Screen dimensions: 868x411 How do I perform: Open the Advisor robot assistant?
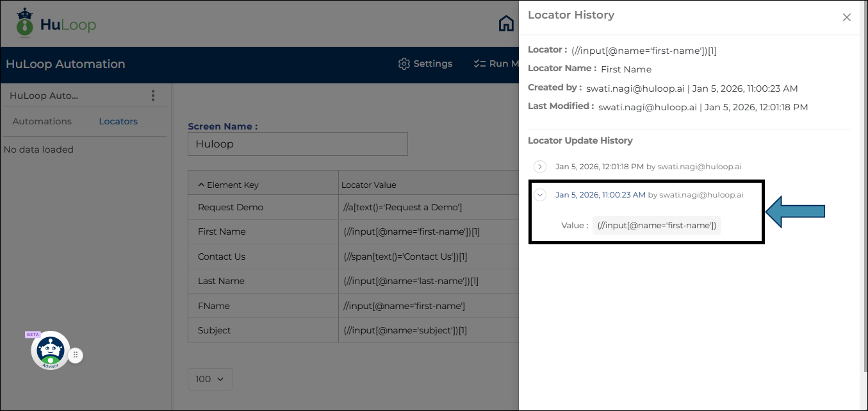[x=50, y=351]
